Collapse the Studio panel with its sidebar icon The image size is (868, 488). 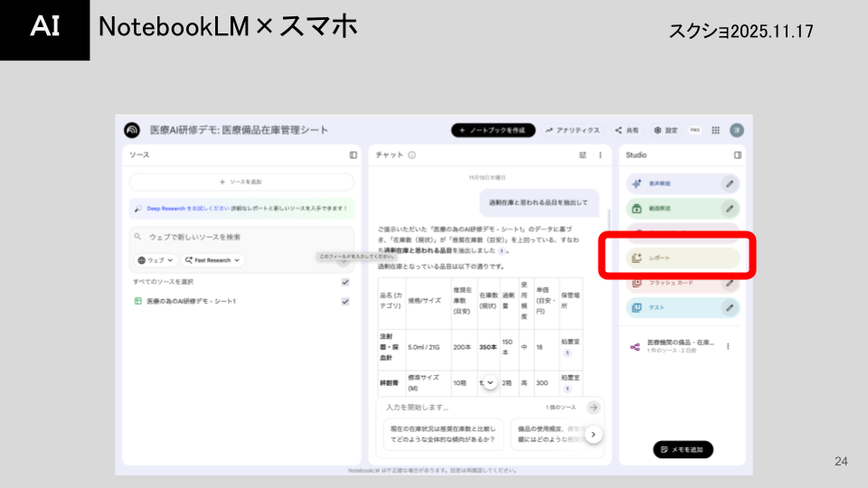[738, 155]
